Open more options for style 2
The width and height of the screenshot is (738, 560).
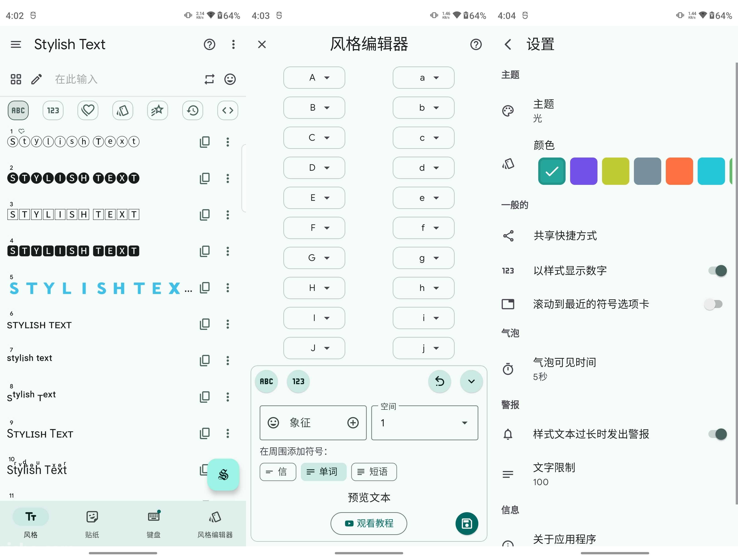point(228,178)
